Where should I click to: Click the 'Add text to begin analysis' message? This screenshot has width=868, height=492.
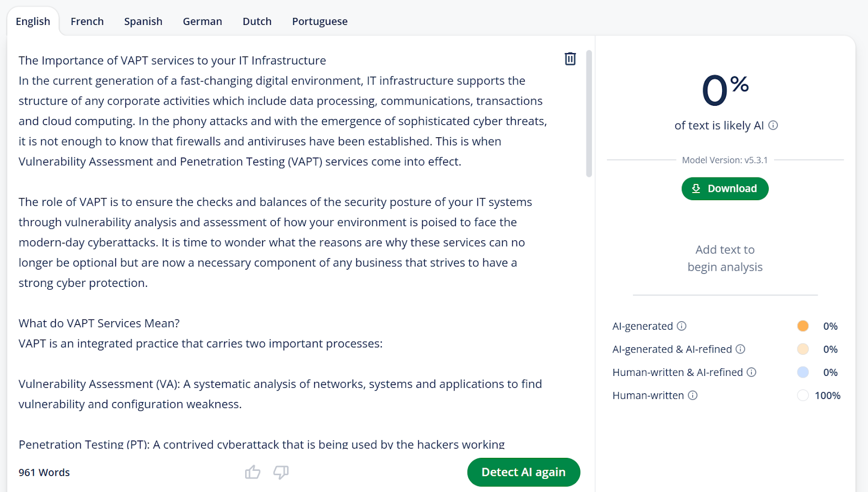(x=725, y=258)
